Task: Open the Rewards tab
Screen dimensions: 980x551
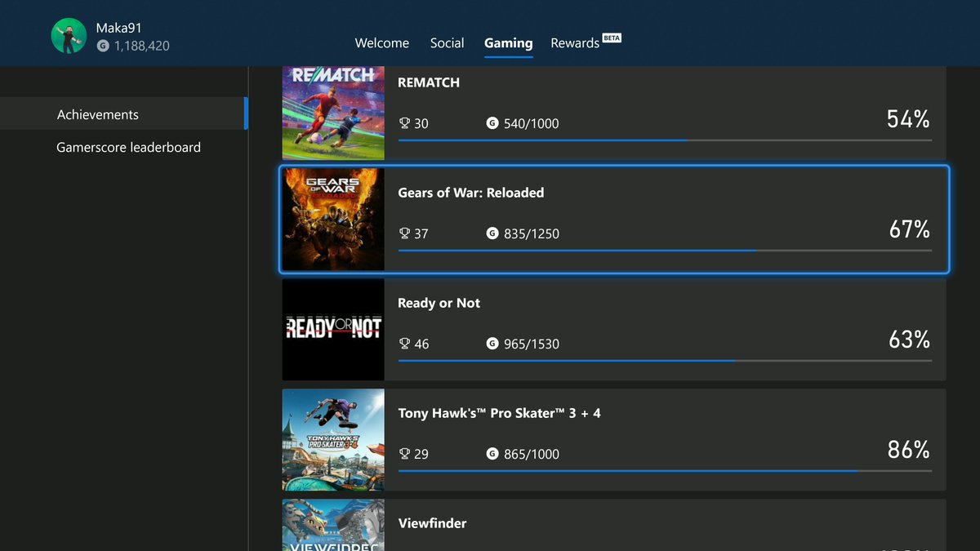Action: [575, 43]
